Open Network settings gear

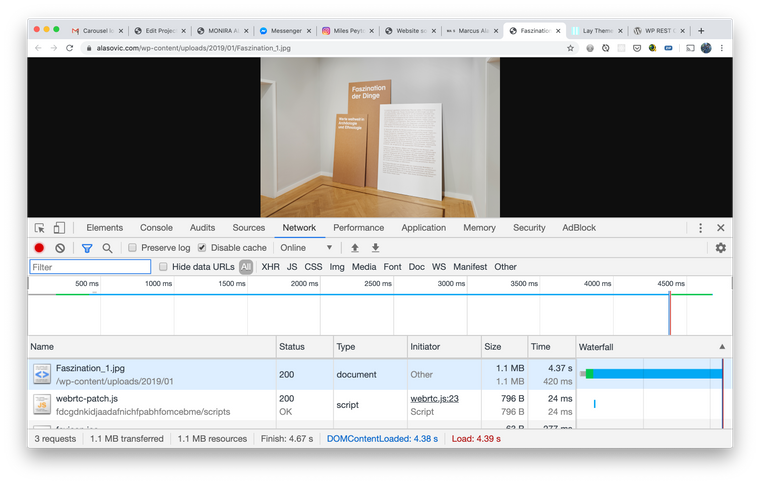pyautogui.click(x=720, y=248)
